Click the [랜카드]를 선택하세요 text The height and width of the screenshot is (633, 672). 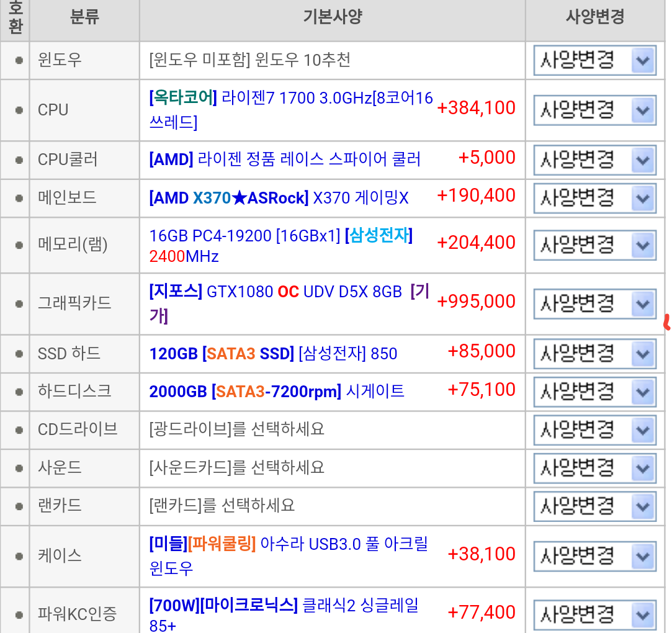pos(222,505)
